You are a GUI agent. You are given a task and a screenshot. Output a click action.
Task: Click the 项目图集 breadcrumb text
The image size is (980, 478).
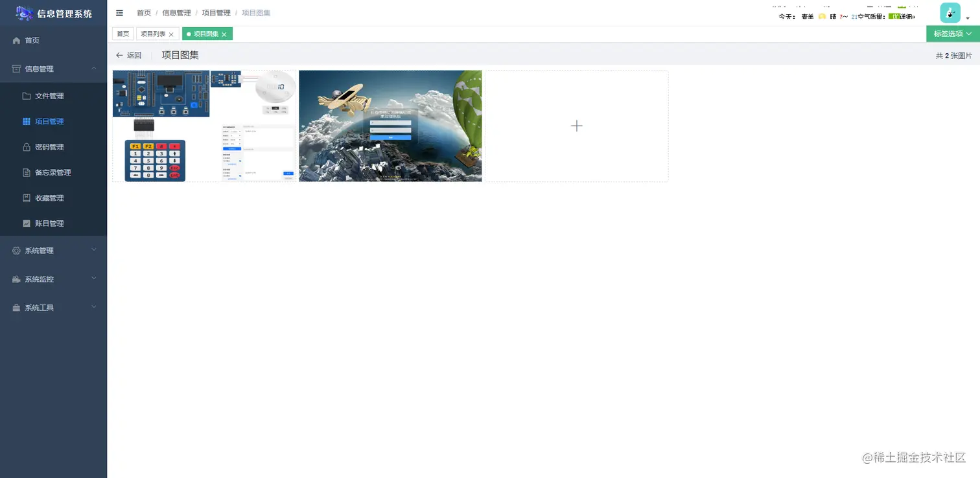coord(256,13)
